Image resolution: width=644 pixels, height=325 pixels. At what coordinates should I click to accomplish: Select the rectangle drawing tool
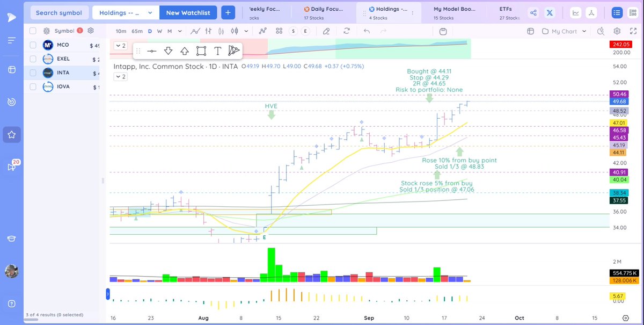coord(201,51)
